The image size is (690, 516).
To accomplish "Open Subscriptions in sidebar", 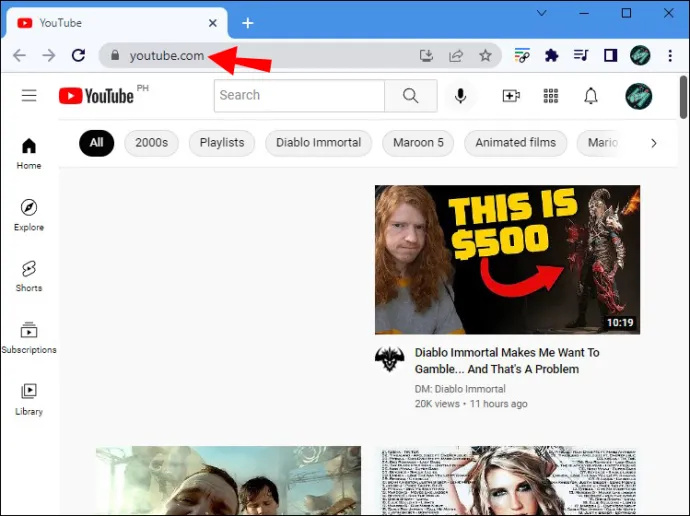I will tap(29, 338).
